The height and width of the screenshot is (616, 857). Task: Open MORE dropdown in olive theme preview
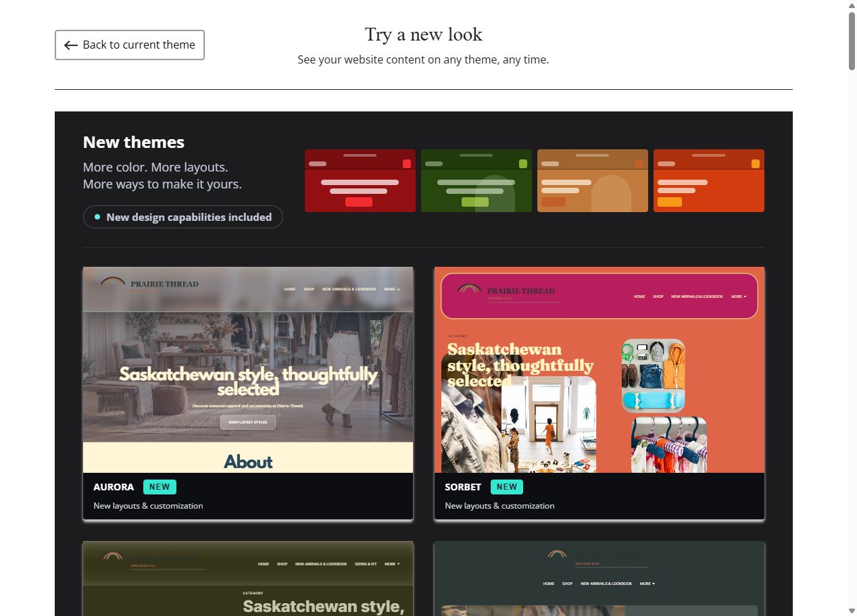pos(393,564)
